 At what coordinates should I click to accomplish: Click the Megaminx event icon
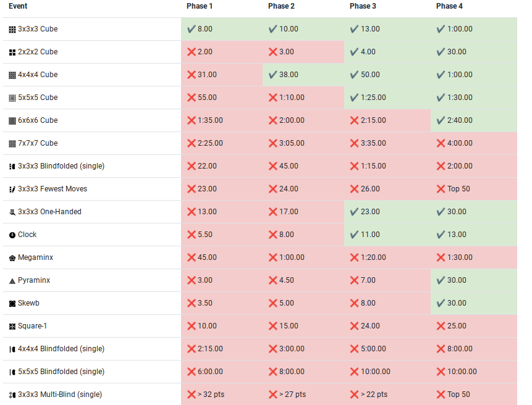pos(12,258)
